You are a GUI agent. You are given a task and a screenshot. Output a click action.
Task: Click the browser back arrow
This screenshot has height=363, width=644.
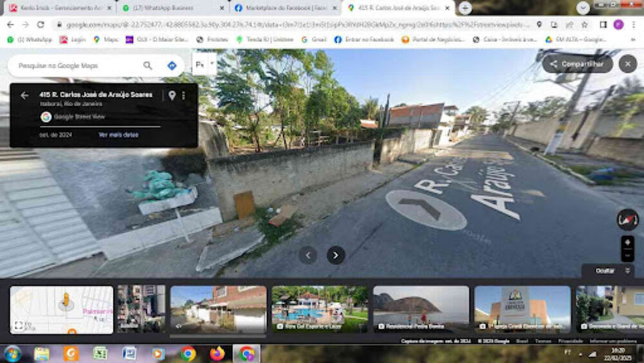10,25
